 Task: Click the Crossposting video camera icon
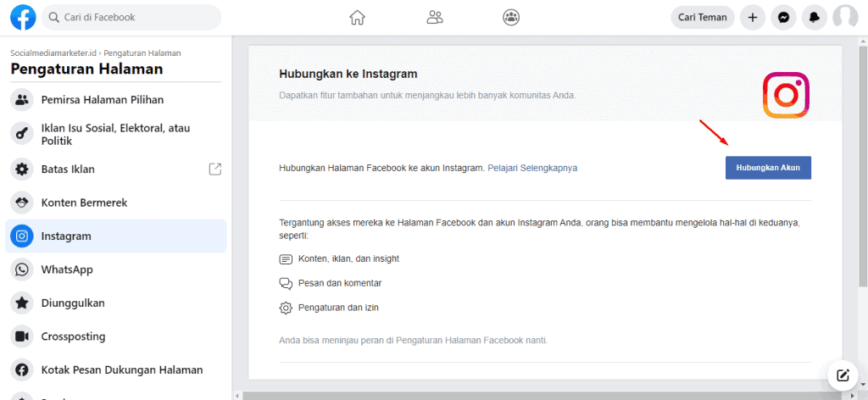pos(22,336)
